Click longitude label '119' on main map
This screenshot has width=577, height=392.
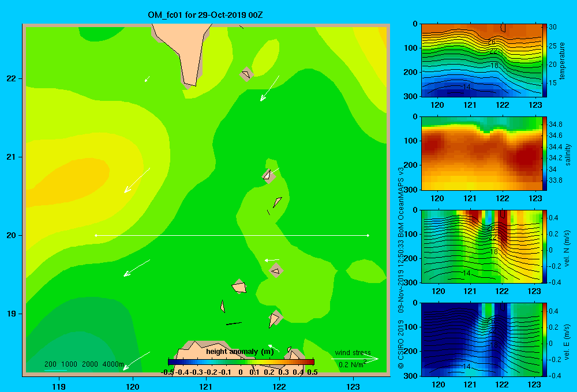point(59,387)
